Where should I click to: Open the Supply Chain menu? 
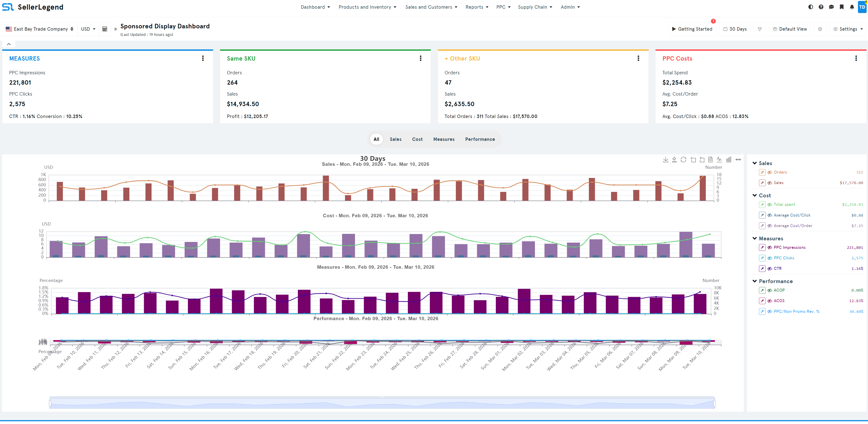pyautogui.click(x=534, y=7)
